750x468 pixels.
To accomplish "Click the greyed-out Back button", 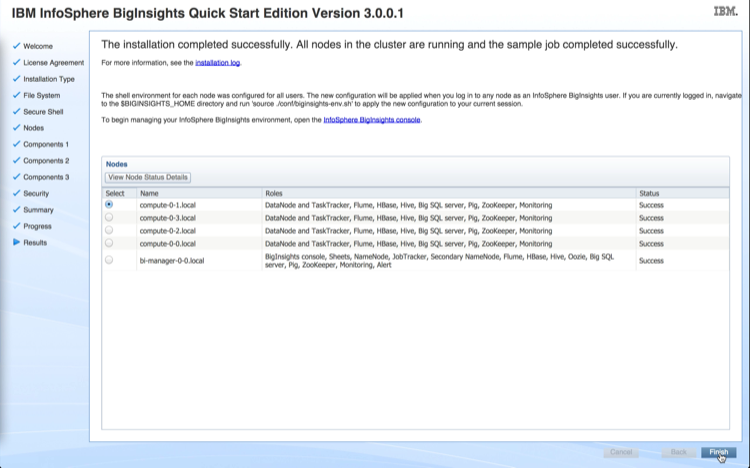I will pos(679,452).
